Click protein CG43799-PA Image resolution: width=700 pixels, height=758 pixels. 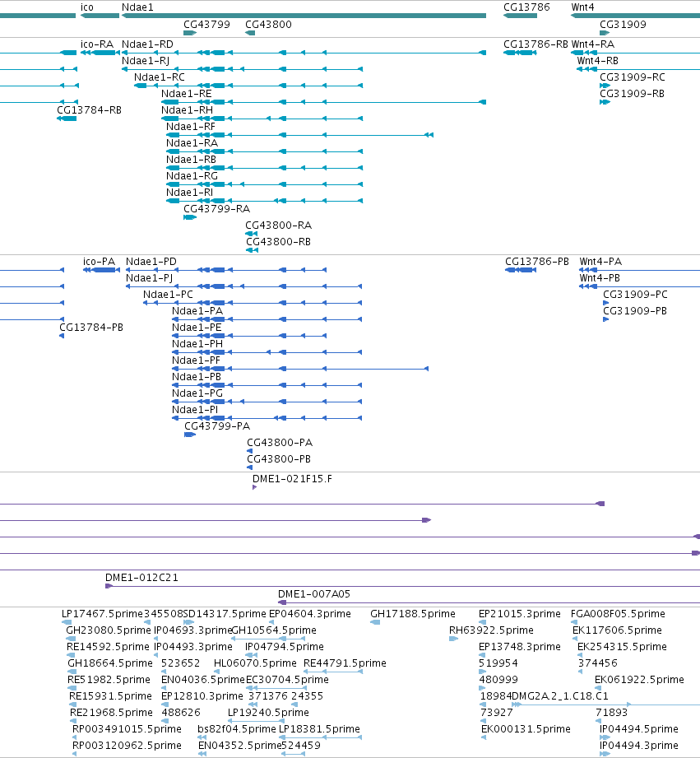tap(190, 435)
